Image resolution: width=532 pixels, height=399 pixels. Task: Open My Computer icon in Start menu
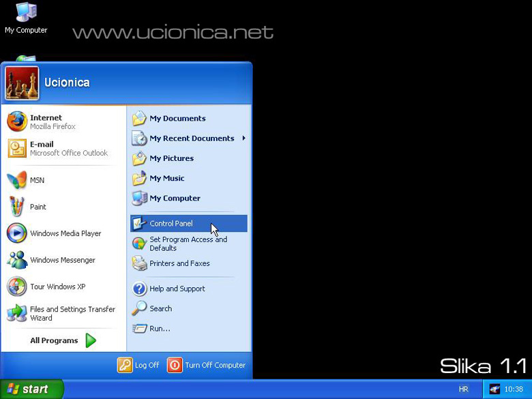point(139,198)
